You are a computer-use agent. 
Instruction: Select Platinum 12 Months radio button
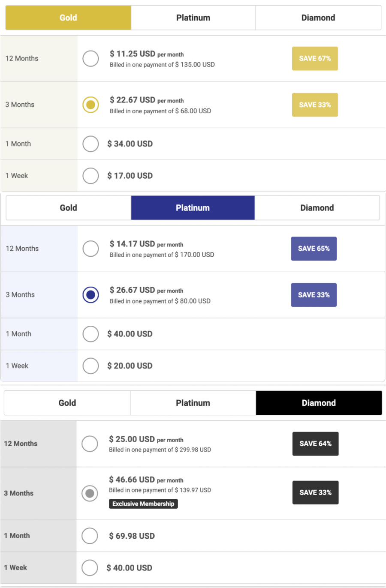point(90,249)
